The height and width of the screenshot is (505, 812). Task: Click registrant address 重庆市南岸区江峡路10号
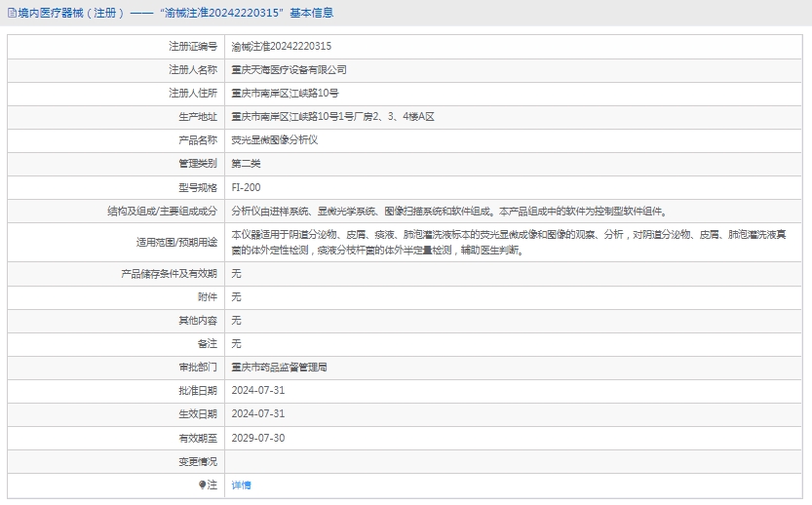285,93
